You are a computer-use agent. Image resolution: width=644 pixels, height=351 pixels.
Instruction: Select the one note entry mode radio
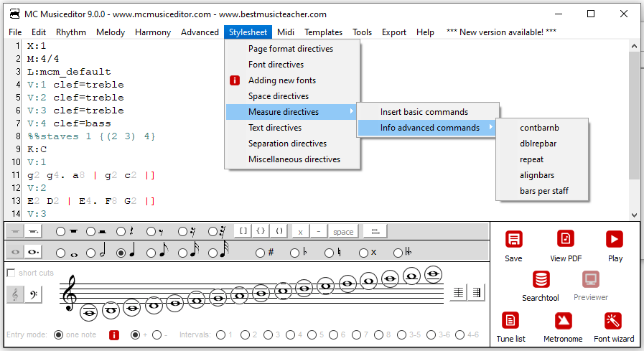pyautogui.click(x=58, y=335)
